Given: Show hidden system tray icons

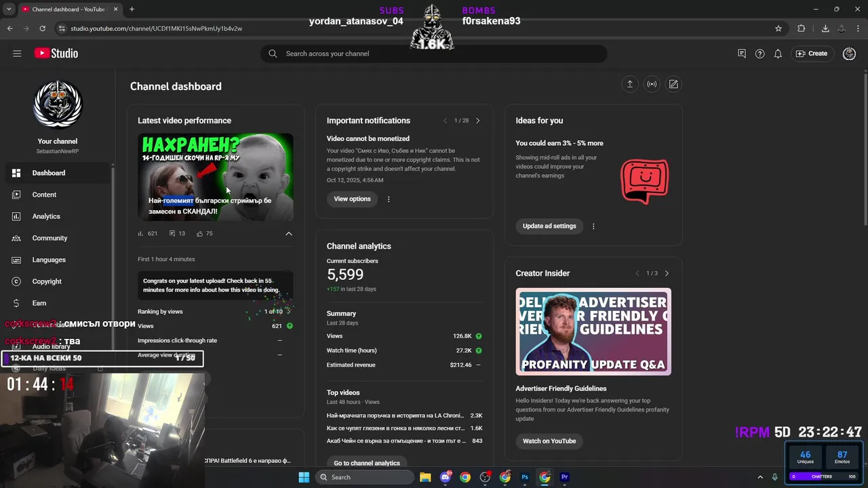Looking at the screenshot, I should pyautogui.click(x=760, y=477).
